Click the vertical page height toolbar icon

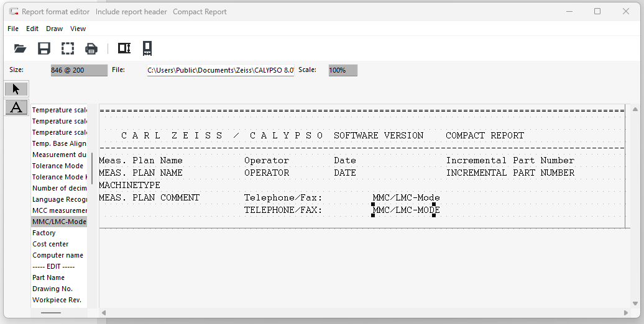[x=147, y=48]
